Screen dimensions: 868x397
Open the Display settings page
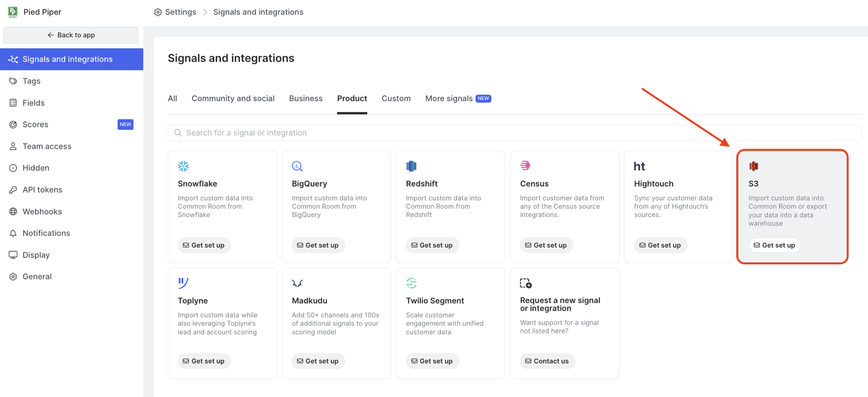[x=72, y=255]
